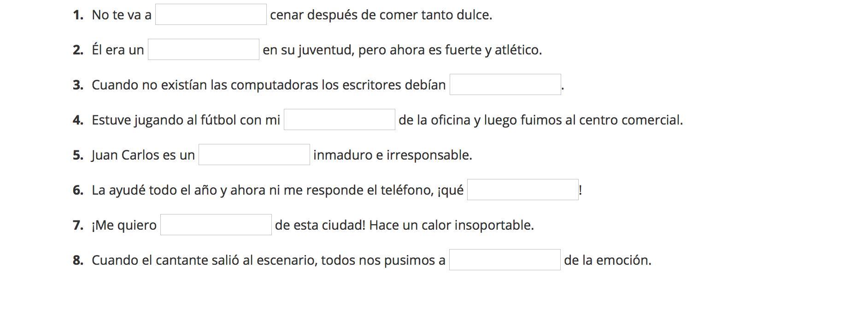This screenshot has height=333, width=868.
Task: Select the blank after '¡Me quiero'
Action: (x=216, y=225)
